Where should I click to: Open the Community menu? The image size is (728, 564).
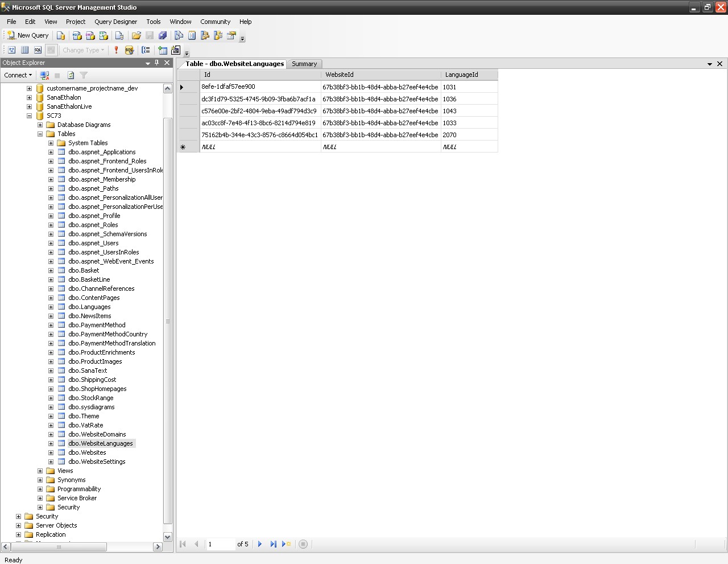[215, 22]
